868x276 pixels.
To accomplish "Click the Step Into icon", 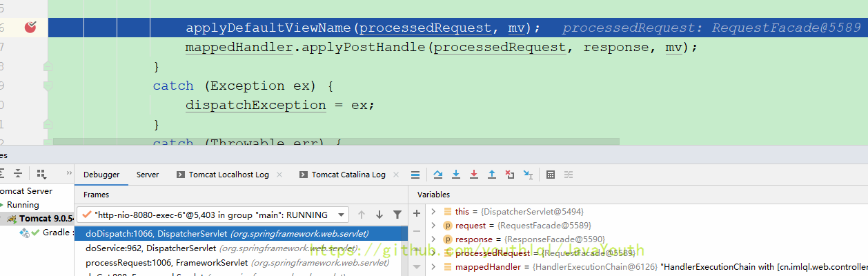I will [x=456, y=175].
